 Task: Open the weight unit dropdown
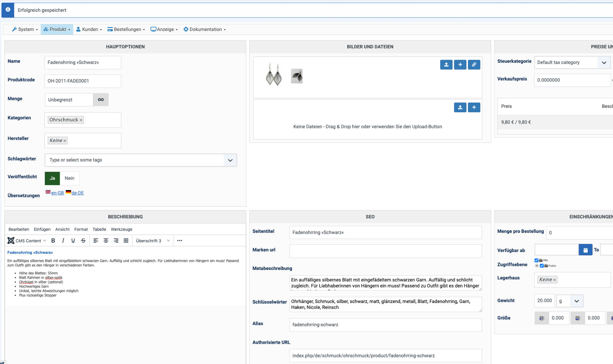[570, 301]
